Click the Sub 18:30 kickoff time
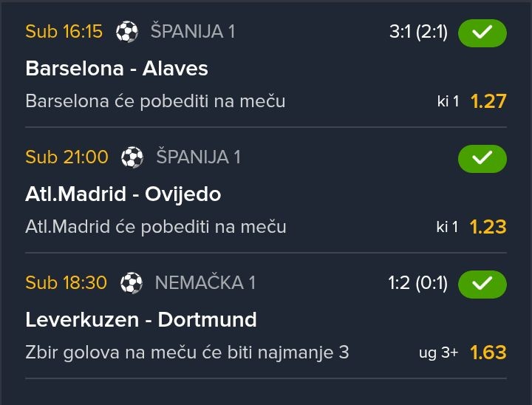 pos(66,282)
